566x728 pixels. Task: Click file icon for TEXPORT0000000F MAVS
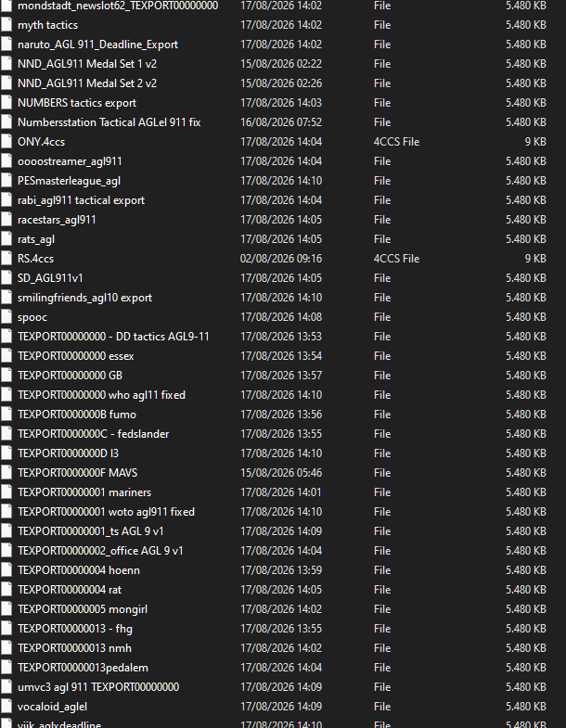coord(6,473)
